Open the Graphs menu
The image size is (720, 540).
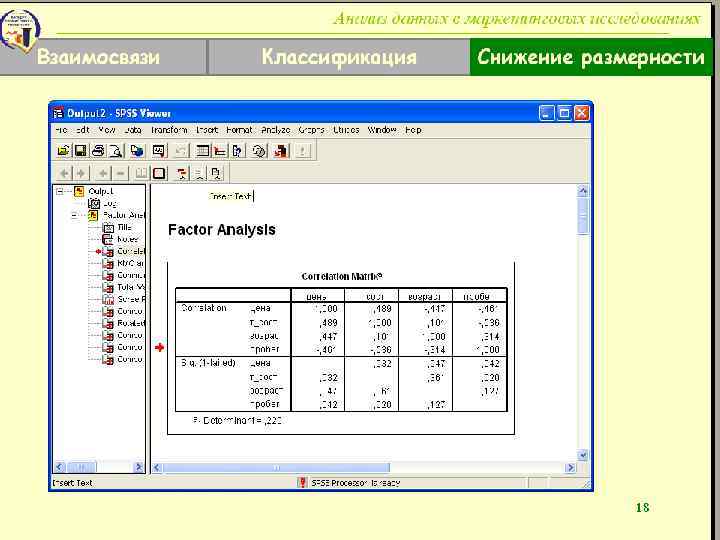311,130
